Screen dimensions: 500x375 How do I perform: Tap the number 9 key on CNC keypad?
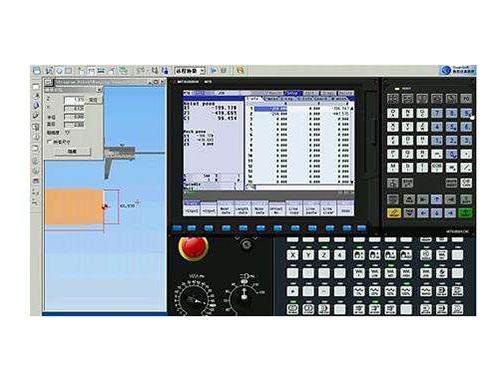coord(466,113)
